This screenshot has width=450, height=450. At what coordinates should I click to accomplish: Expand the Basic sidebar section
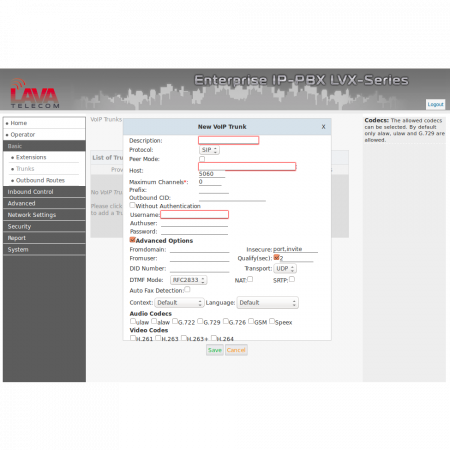tap(44, 146)
